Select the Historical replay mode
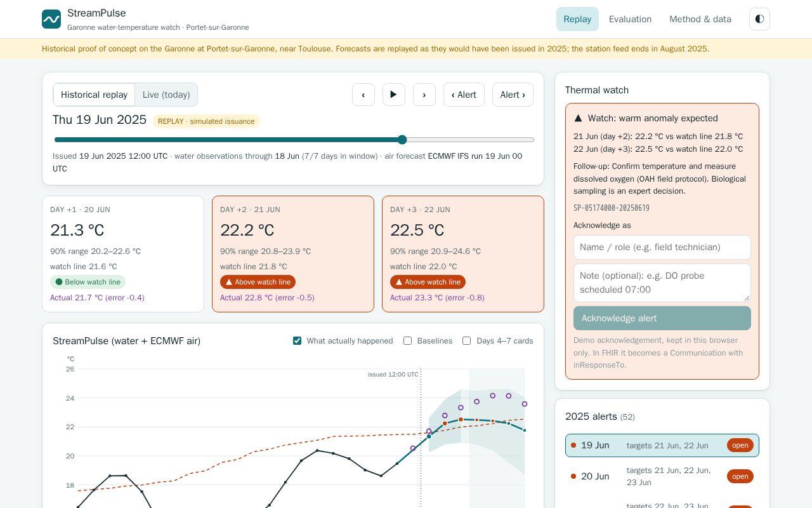This screenshot has width=812, height=508. tap(94, 95)
